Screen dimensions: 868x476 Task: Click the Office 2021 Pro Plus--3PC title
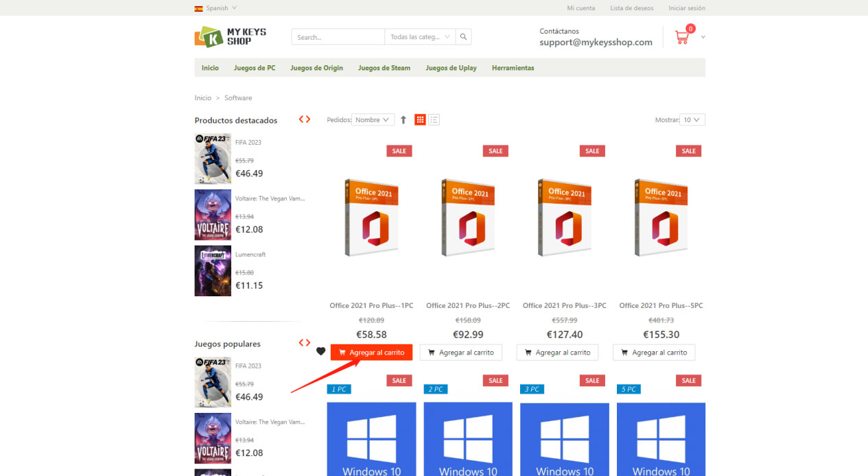[x=565, y=305]
